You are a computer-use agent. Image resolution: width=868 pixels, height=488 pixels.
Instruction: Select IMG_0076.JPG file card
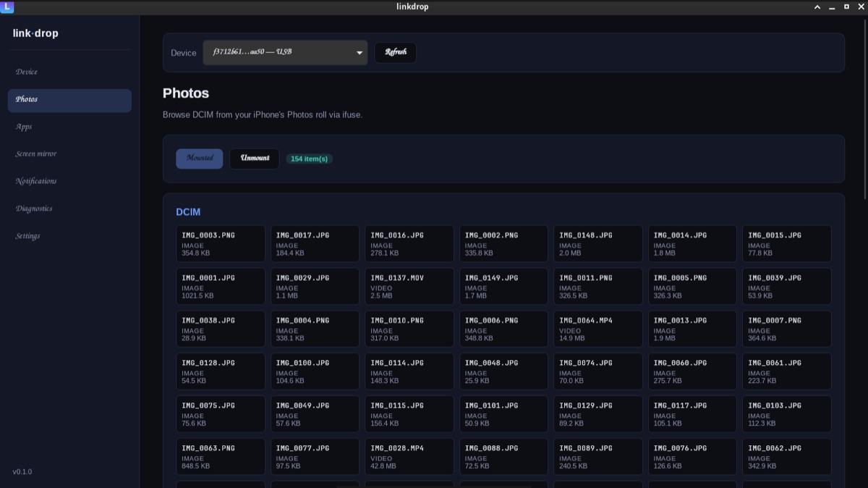point(692,457)
